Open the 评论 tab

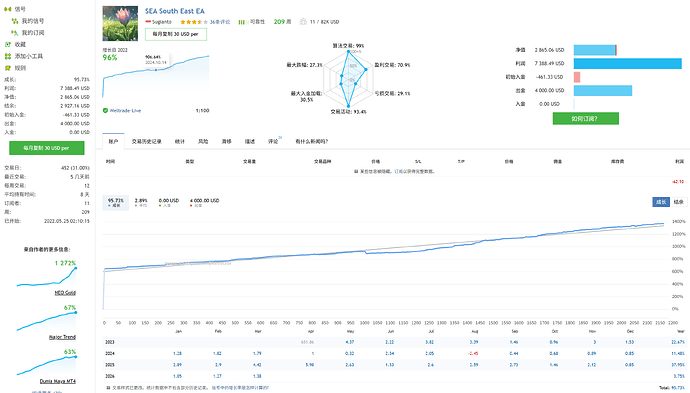pos(273,141)
